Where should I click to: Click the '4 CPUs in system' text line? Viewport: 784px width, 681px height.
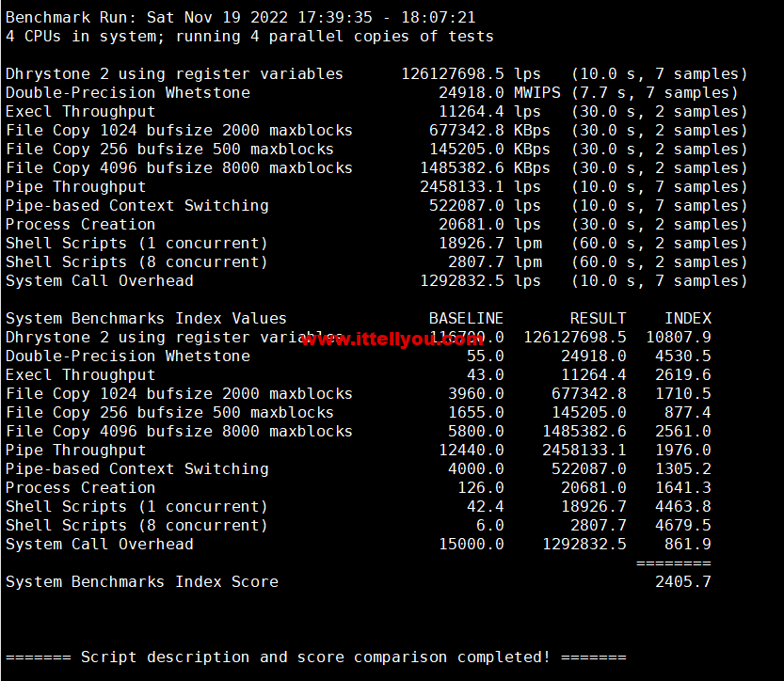(x=249, y=36)
